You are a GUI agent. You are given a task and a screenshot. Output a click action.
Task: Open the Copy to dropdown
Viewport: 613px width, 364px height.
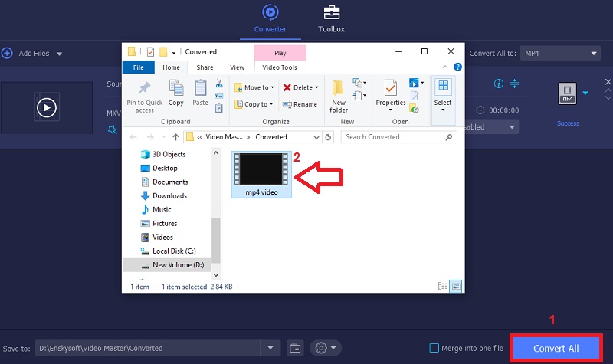click(x=254, y=104)
